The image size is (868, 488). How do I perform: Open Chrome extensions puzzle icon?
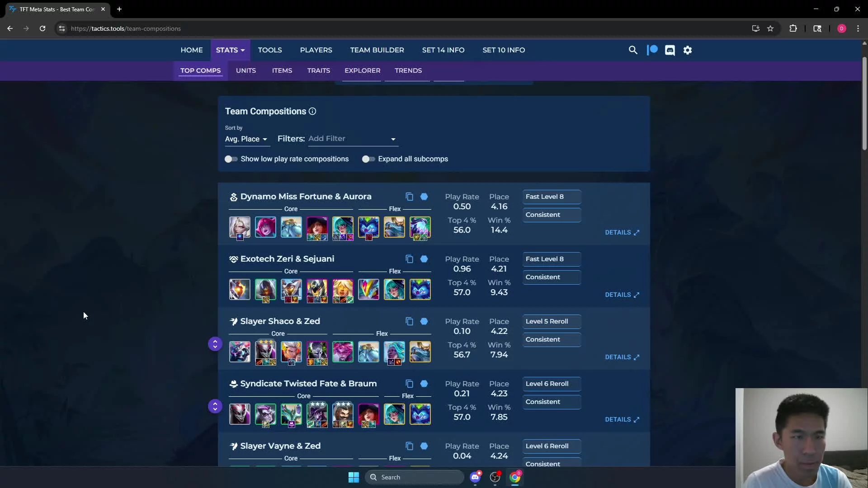click(x=793, y=28)
